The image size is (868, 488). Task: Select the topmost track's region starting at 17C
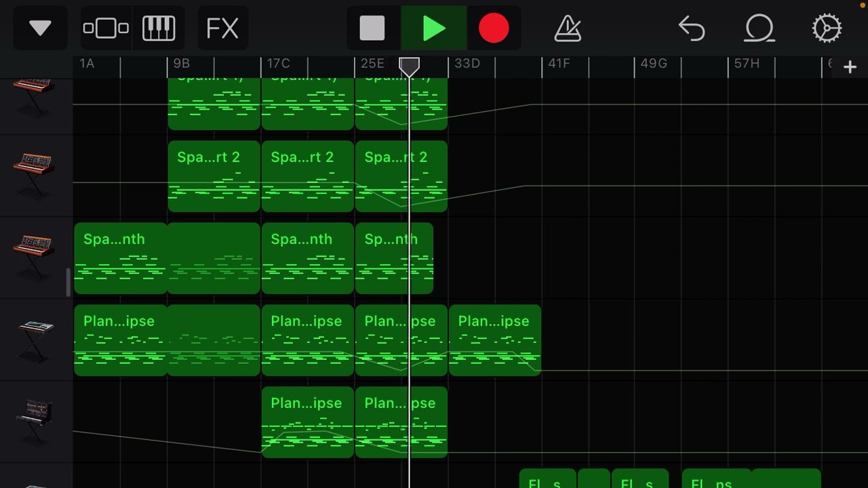(307, 104)
